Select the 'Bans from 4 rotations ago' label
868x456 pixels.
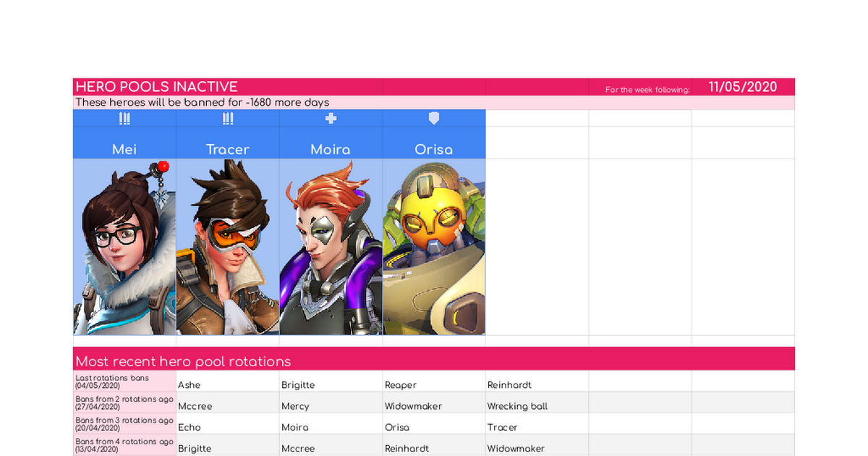pos(124,444)
